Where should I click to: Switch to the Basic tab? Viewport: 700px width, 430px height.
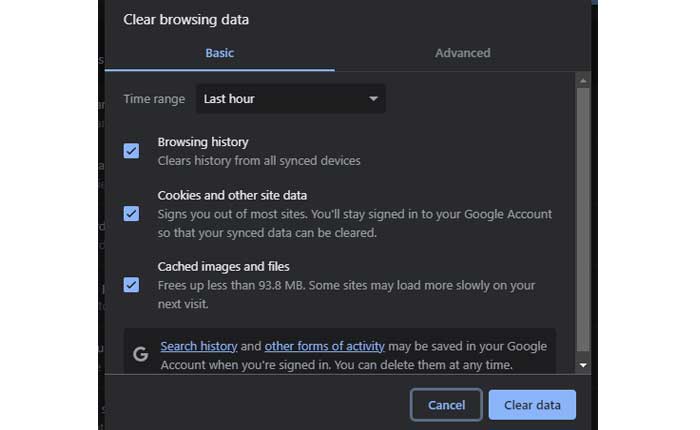[x=219, y=53]
